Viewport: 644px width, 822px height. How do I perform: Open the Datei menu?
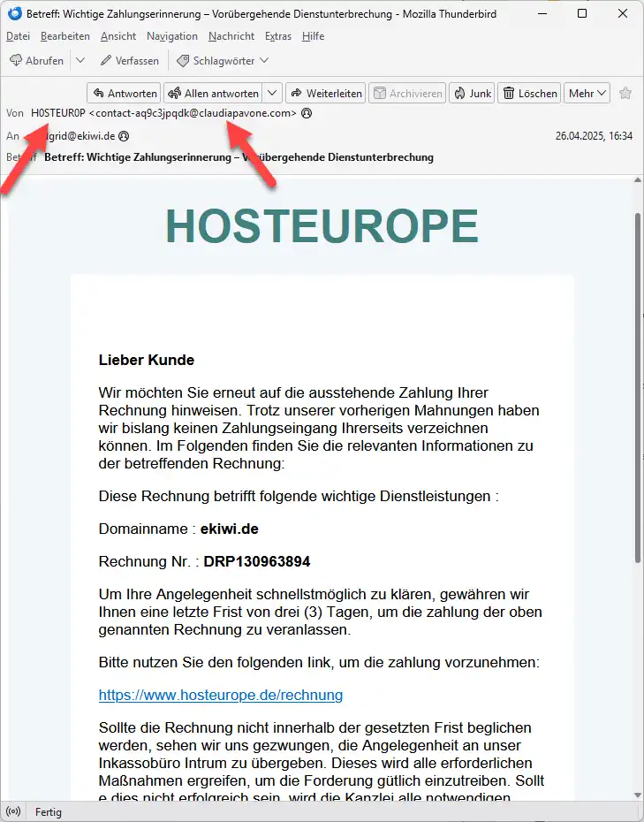coord(18,36)
